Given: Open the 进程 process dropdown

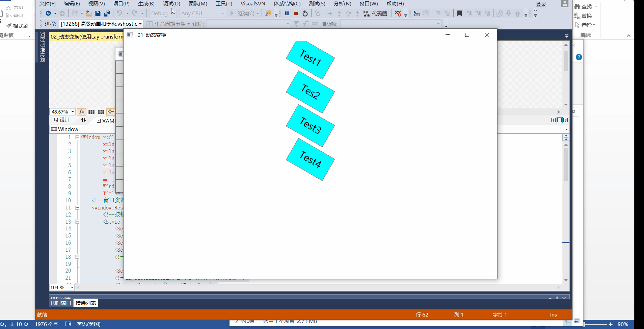Looking at the screenshot, I should (140, 24).
